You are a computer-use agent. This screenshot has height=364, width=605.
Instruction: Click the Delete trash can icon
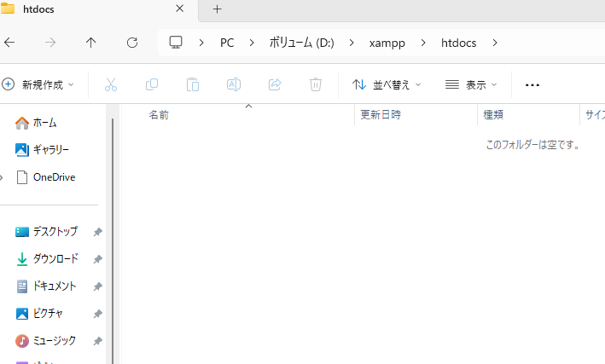coord(316,84)
